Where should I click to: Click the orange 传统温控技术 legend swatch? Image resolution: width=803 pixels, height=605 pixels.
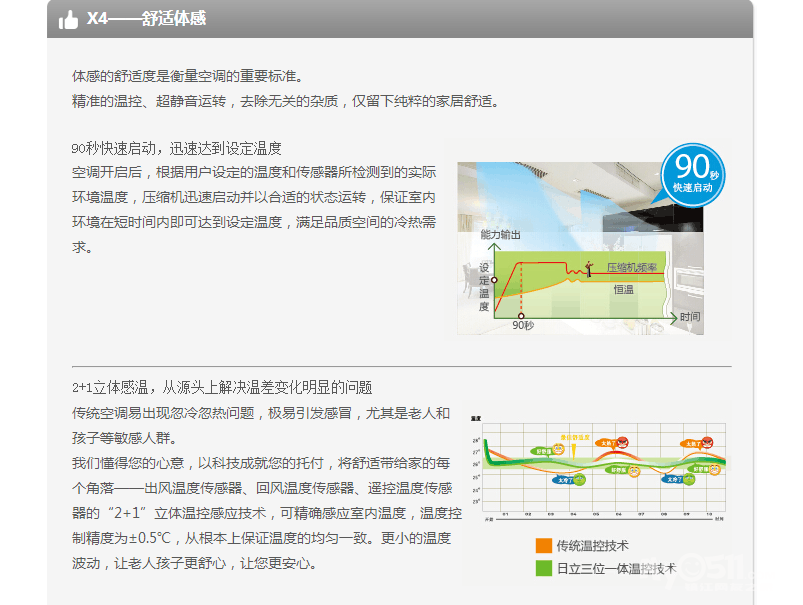tap(543, 546)
